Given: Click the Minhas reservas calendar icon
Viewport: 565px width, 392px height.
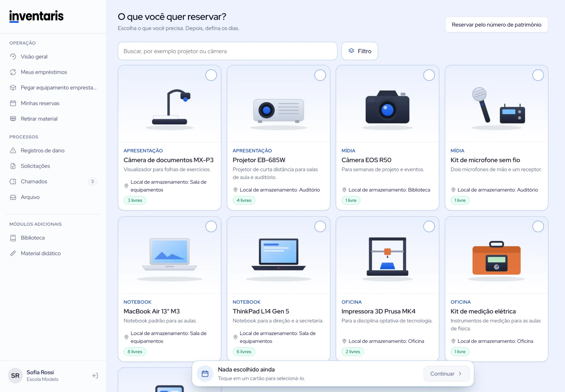Looking at the screenshot, I should coord(13,103).
